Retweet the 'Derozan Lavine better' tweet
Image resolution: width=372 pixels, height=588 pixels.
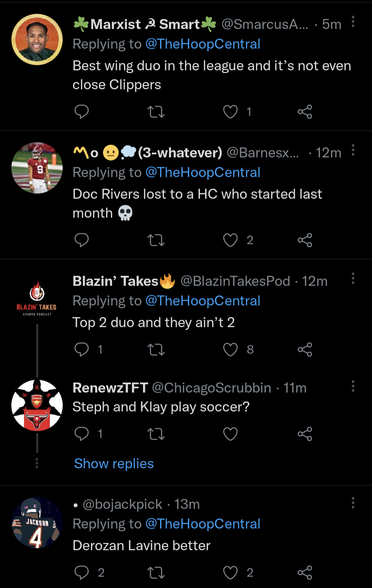coord(156,573)
